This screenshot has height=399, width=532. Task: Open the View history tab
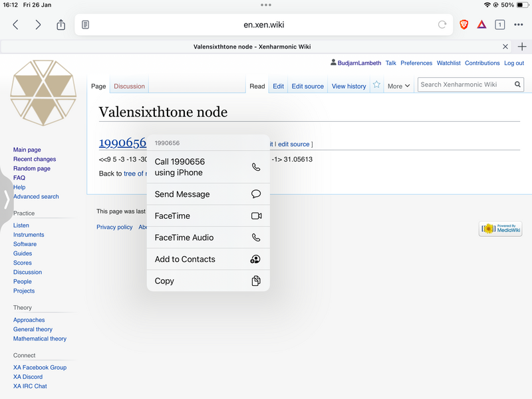click(348, 86)
